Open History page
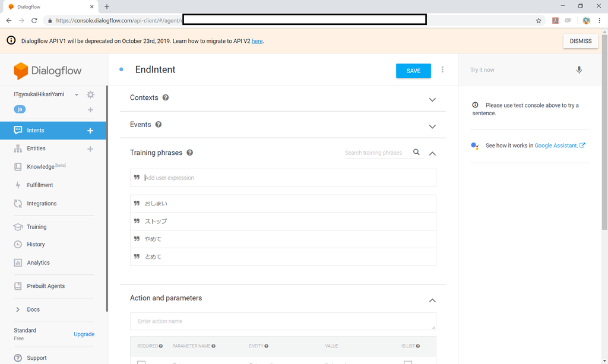608x364 pixels. 36,244
